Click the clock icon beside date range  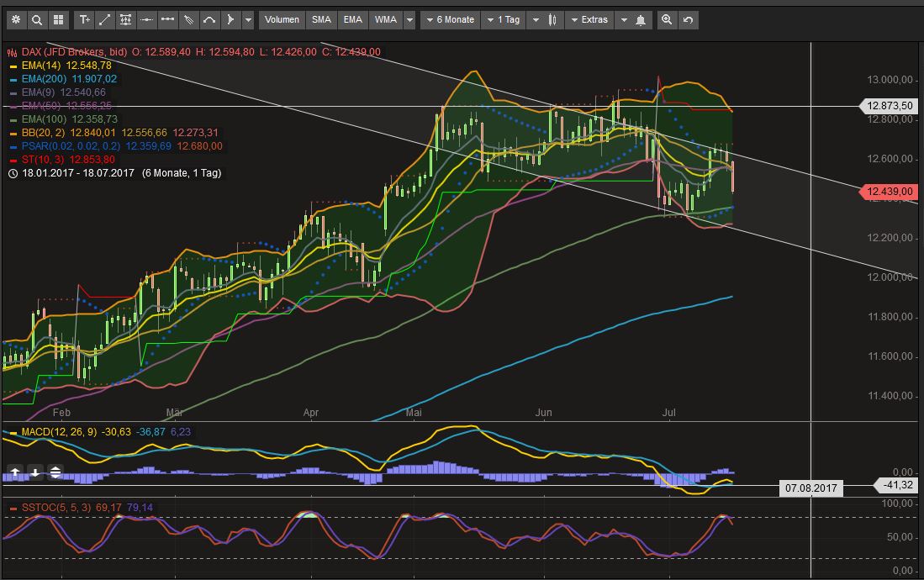[x=13, y=173]
